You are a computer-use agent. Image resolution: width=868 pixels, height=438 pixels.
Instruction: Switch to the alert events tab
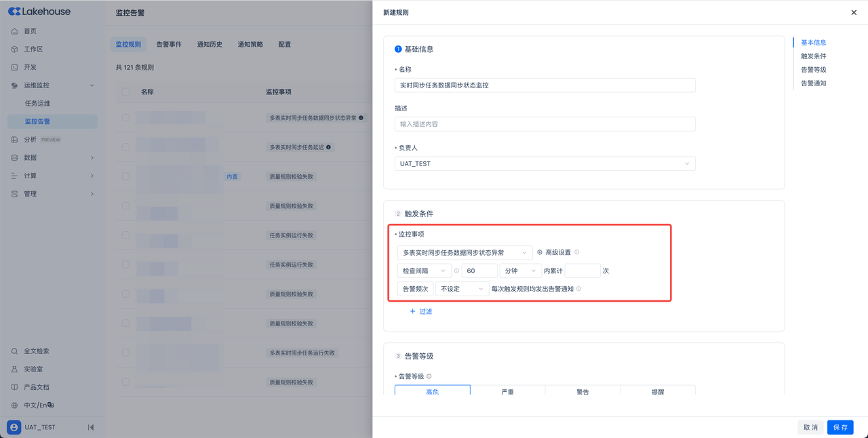coord(169,45)
